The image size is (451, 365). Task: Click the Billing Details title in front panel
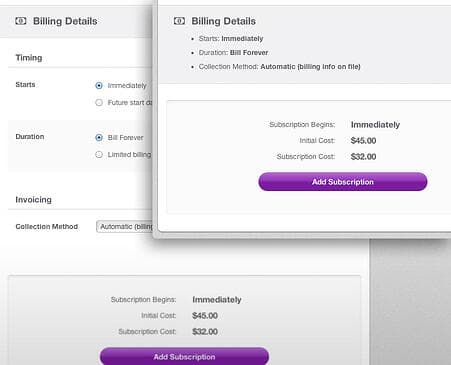pyautogui.click(x=224, y=21)
